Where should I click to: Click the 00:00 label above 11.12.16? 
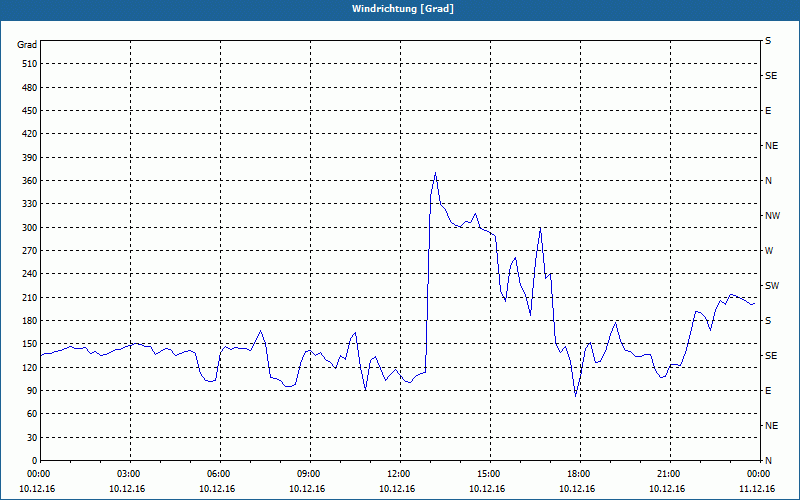[760, 473]
